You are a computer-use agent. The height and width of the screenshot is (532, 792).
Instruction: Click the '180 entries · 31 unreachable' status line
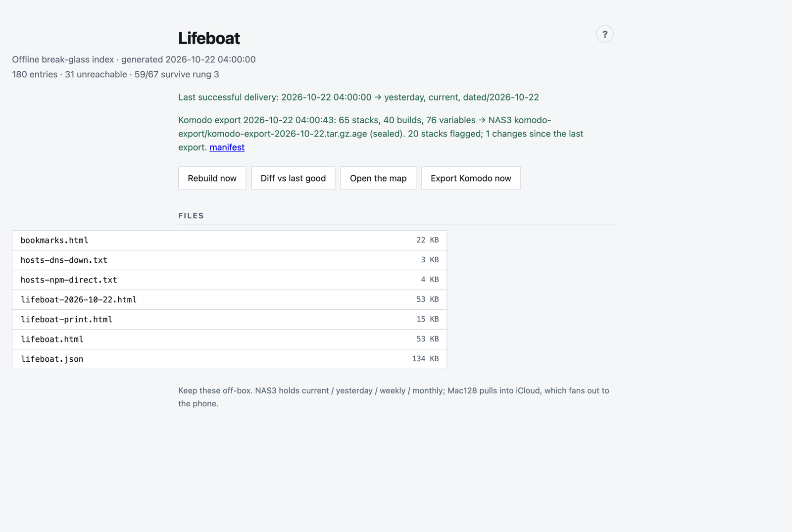click(x=115, y=74)
